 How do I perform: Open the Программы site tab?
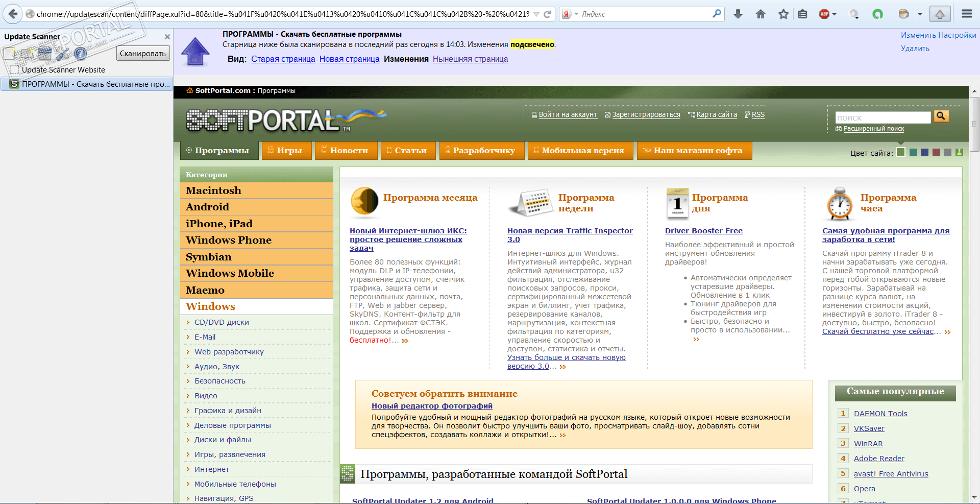[219, 151]
